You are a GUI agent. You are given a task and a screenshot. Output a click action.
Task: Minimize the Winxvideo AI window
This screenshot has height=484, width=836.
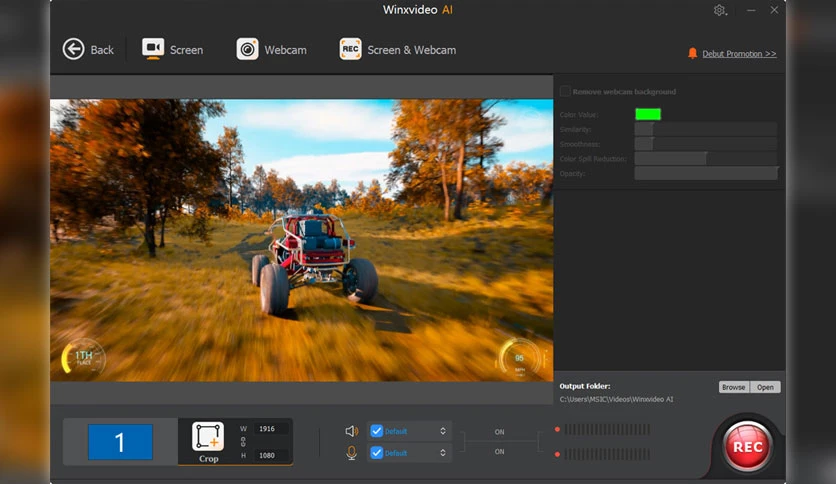[x=751, y=10]
